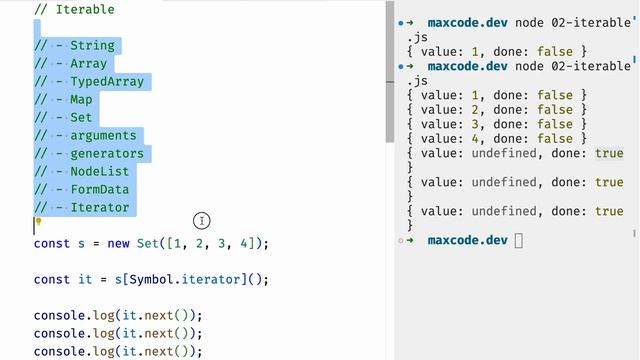The image size is (640, 360).
Task: Click the '// - generators' comment line
Action: click(x=89, y=153)
